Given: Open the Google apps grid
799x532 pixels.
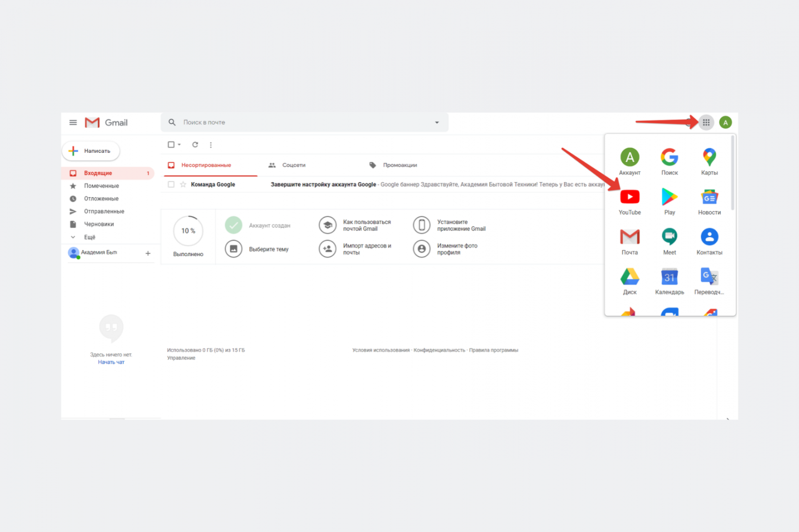Looking at the screenshot, I should tap(706, 123).
